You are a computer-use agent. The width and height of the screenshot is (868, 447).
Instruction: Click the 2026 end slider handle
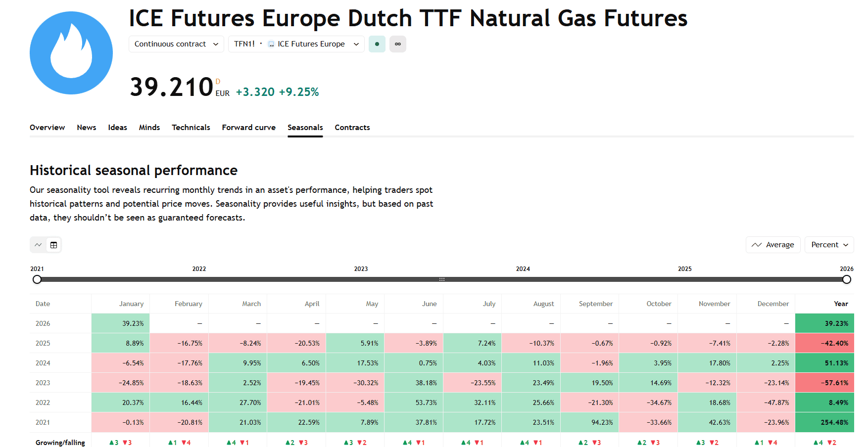[x=847, y=279]
